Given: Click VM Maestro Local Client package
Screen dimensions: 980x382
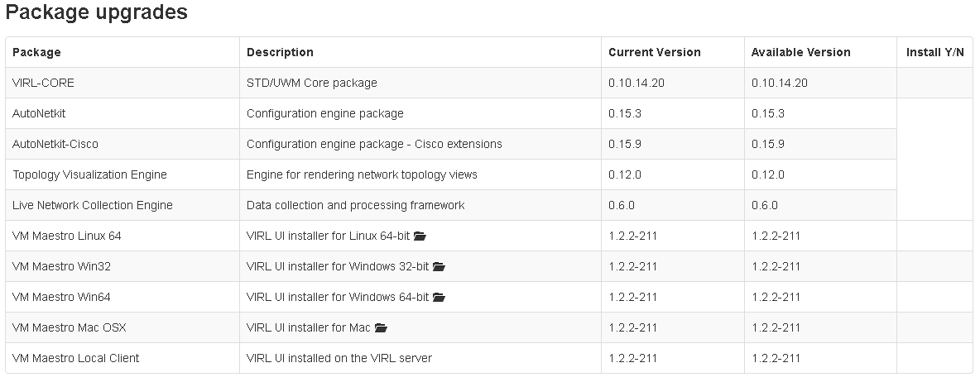Looking at the screenshot, I should (75, 358).
